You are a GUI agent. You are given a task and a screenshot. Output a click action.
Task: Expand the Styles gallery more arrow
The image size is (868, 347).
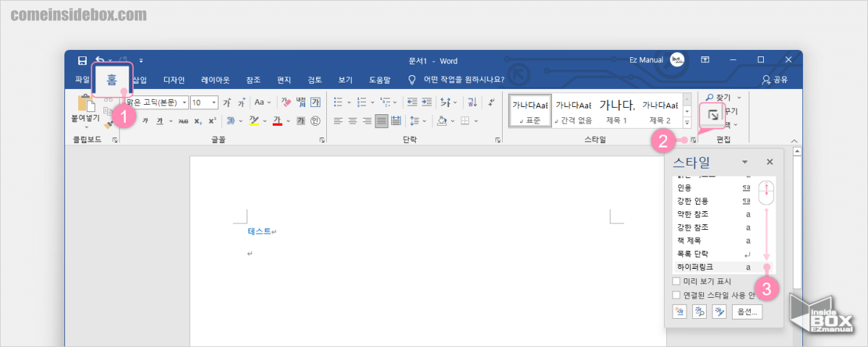(x=686, y=121)
